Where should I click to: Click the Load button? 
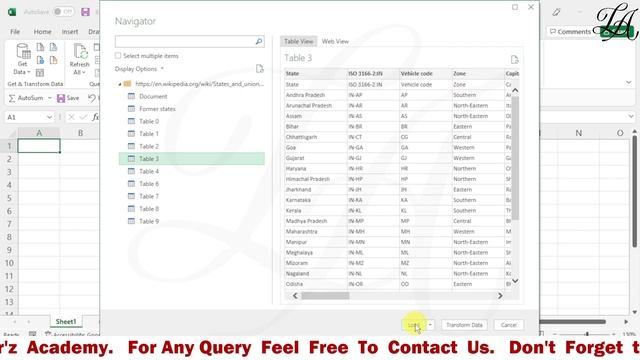coord(414,325)
